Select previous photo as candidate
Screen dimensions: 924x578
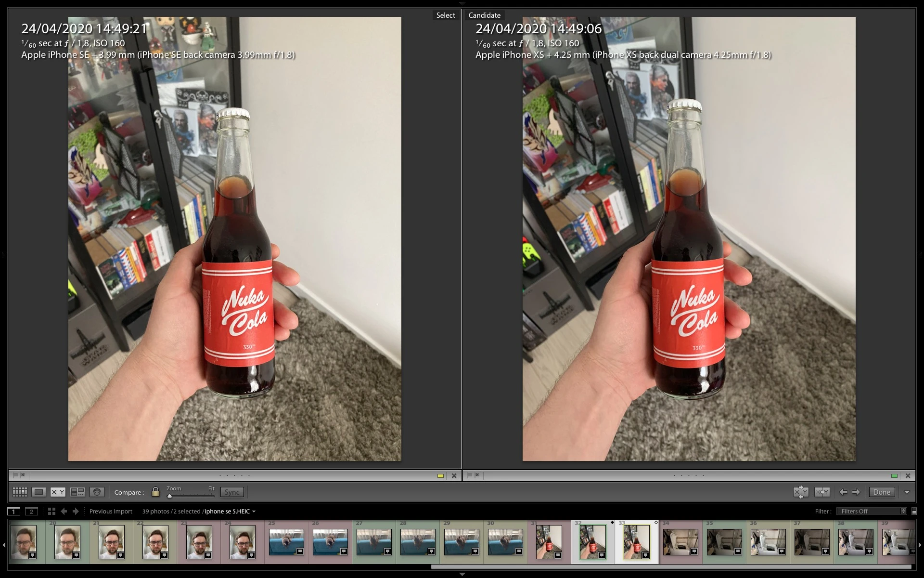point(843,492)
